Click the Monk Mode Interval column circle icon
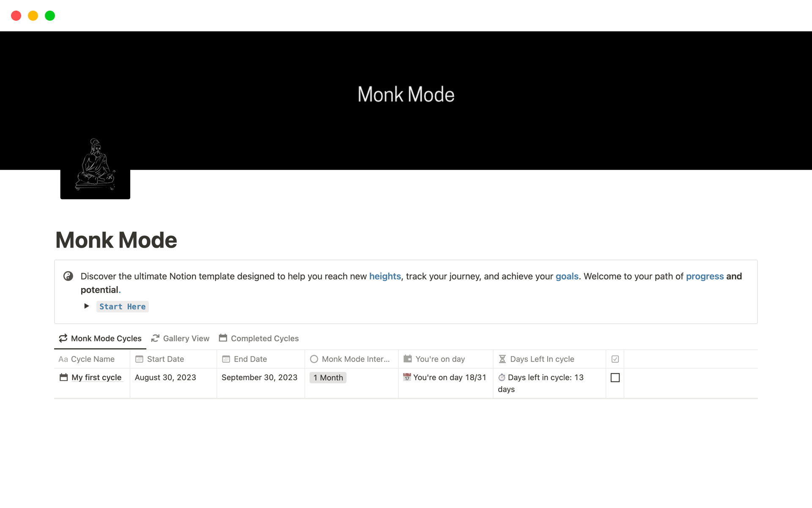 click(314, 359)
